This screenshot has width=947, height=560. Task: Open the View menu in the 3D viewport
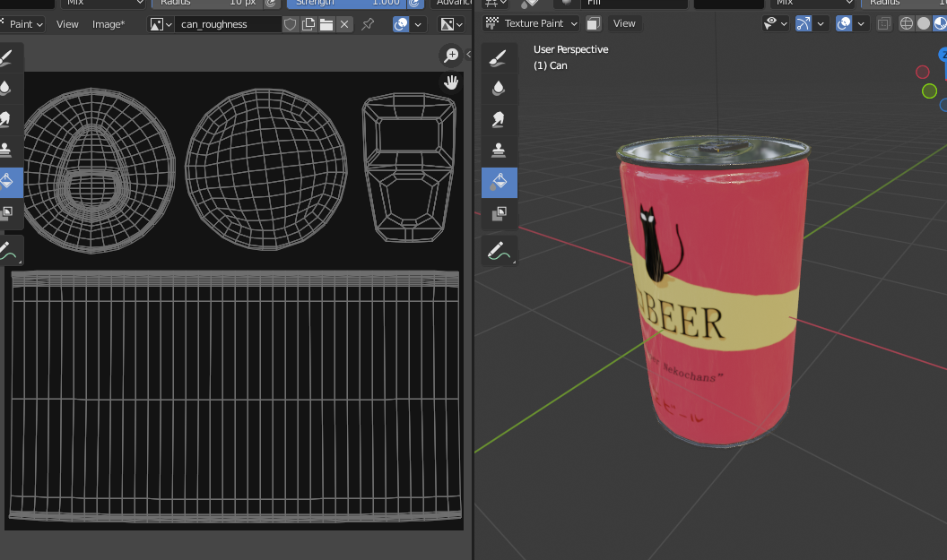[x=624, y=23]
